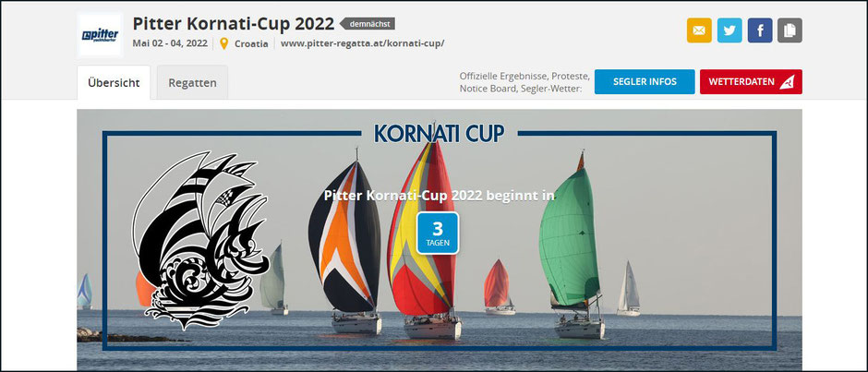Visit www.pitter-regatta.at/kornati-cup/ link

[x=363, y=43]
